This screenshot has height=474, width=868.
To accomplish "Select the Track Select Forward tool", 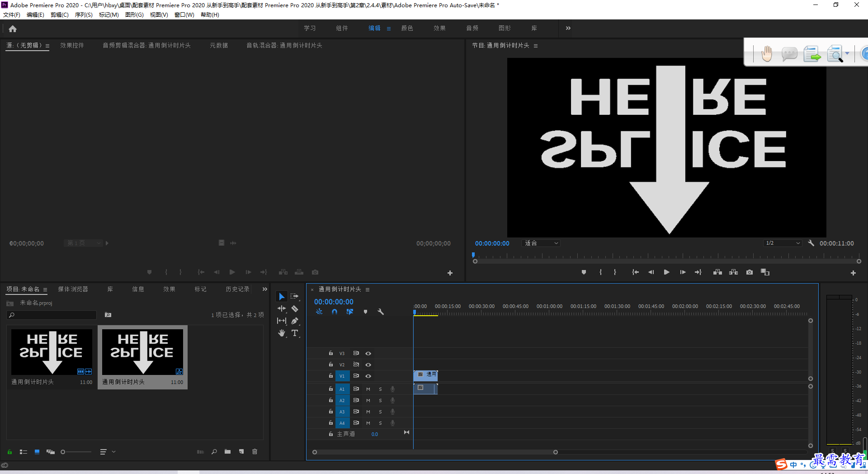I will 295,297.
